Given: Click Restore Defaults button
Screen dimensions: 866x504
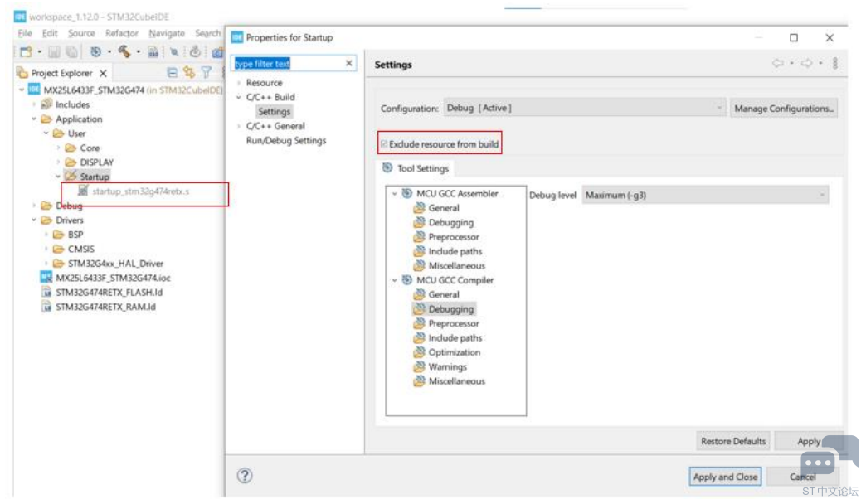Looking at the screenshot, I should [x=733, y=441].
